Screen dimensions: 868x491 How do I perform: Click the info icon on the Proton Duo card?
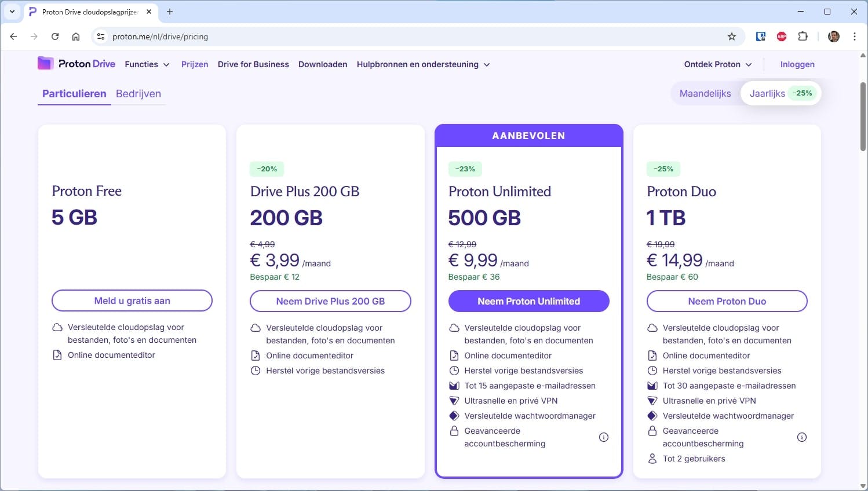[x=802, y=438]
